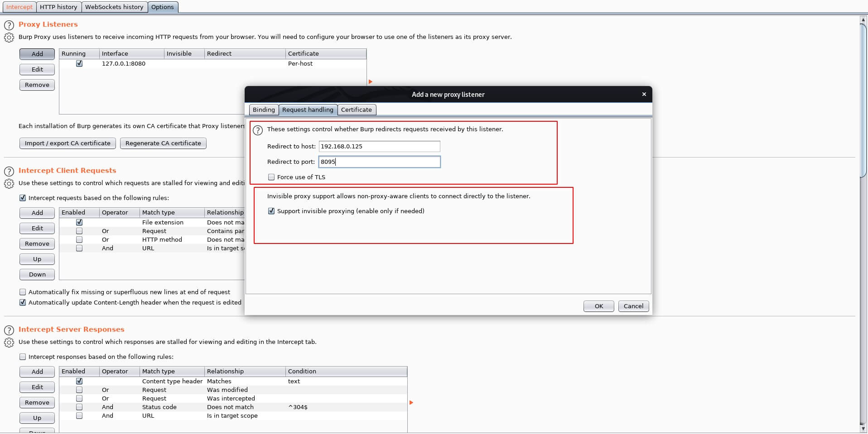Close the Add a new proxy listener dialog
The width and height of the screenshot is (868, 434).
pos(644,94)
